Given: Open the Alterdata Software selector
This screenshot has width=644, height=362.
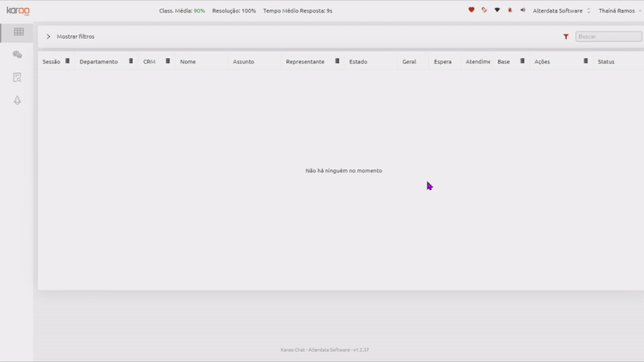Looking at the screenshot, I should (x=561, y=10).
